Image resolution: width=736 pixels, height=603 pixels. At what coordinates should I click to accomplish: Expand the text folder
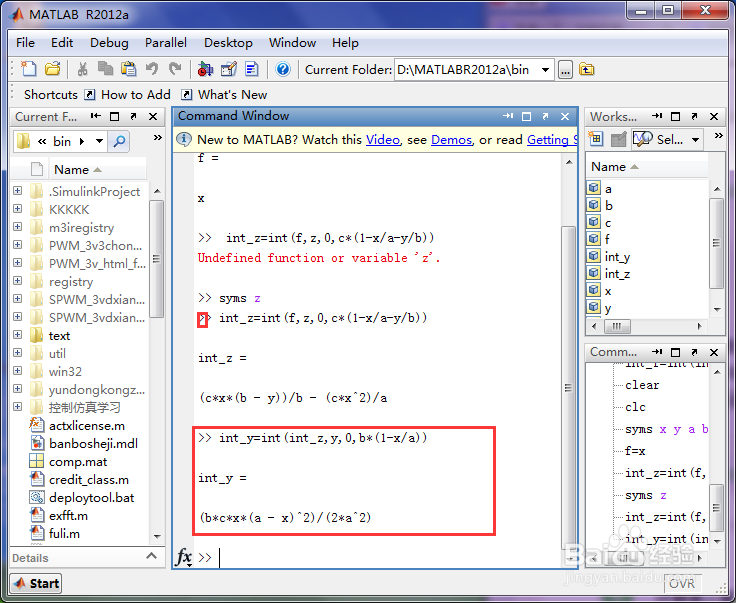18,335
